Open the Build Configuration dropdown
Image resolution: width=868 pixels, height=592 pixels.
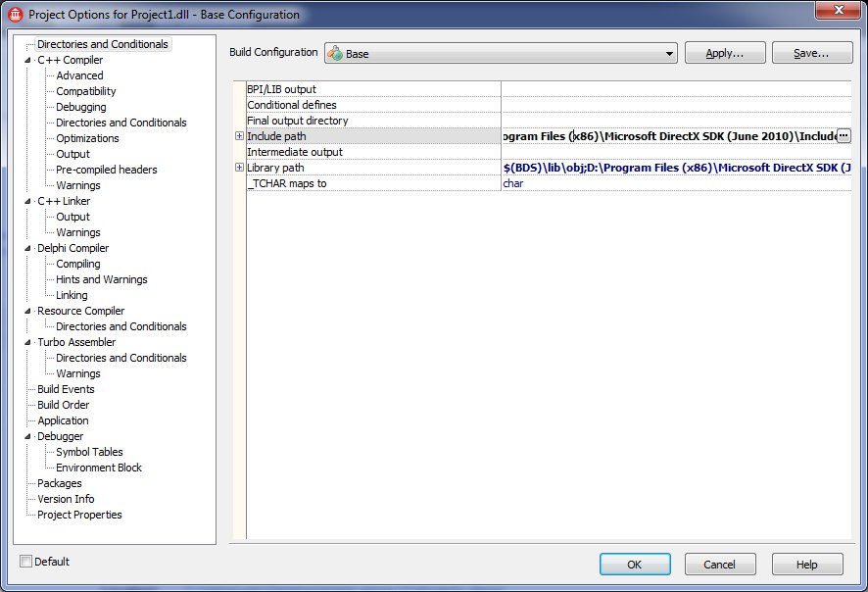[x=669, y=54]
